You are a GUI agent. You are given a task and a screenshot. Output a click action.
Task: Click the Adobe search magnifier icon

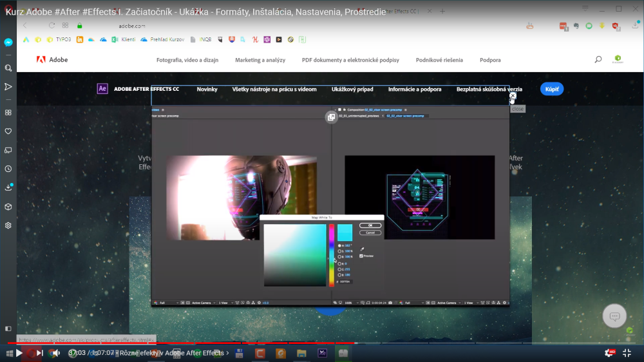pyautogui.click(x=598, y=60)
